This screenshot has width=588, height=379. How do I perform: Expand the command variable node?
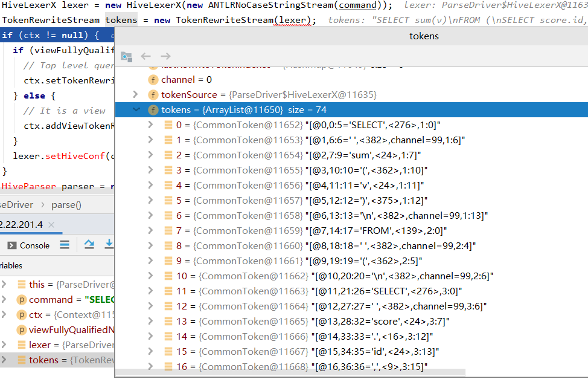coord(4,300)
